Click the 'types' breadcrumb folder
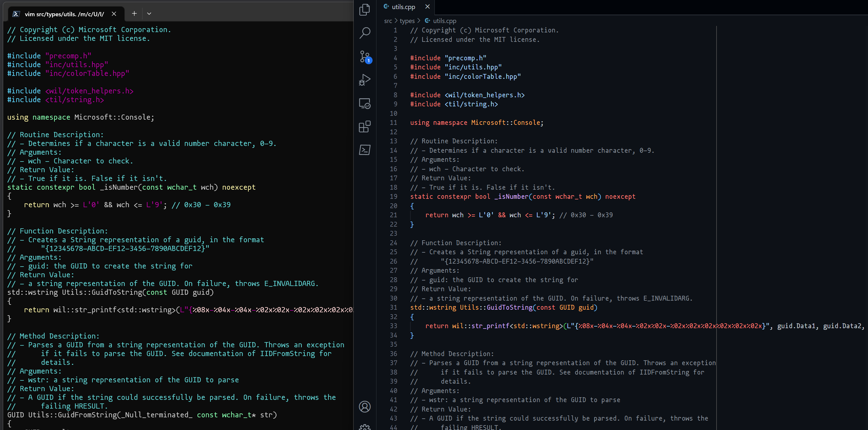Screen dimensions: 868x430 pyautogui.click(x=407, y=21)
